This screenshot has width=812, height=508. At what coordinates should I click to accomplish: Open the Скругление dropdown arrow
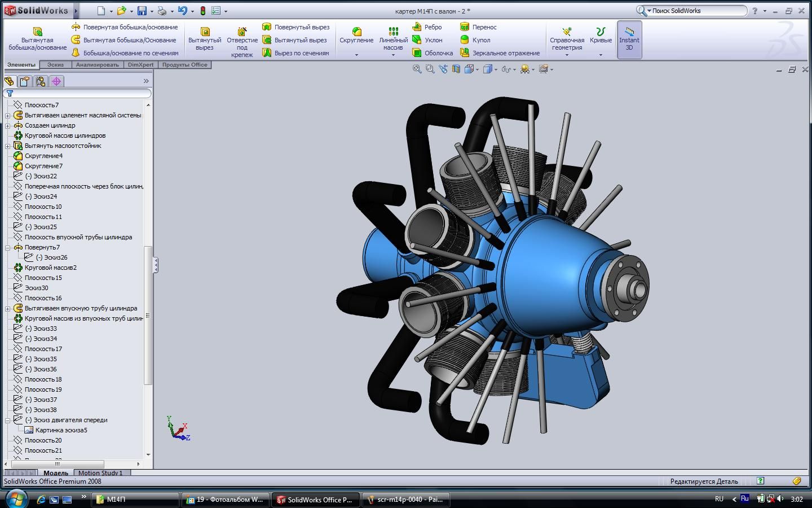pyautogui.click(x=356, y=55)
